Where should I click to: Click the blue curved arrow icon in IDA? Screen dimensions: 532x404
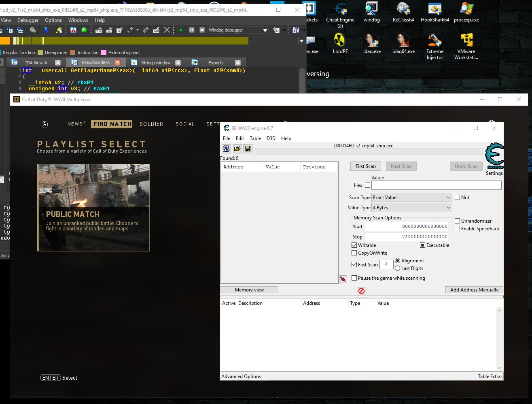click(x=46, y=30)
